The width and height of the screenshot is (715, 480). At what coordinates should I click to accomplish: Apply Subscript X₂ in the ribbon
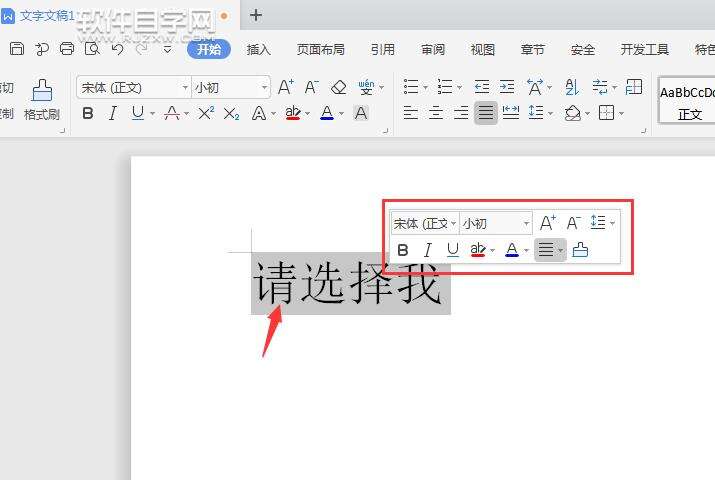(231, 113)
